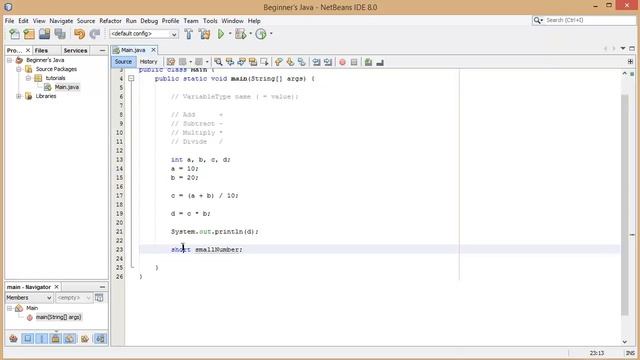
Task: Click the Open Project toolbar icon
Action: (x=44, y=34)
